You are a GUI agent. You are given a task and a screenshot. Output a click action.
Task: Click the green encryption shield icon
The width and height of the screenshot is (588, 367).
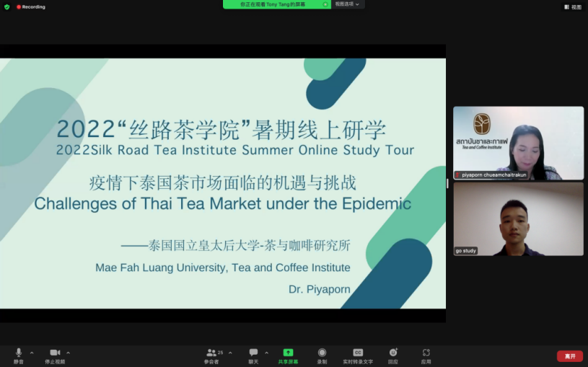[x=6, y=6]
